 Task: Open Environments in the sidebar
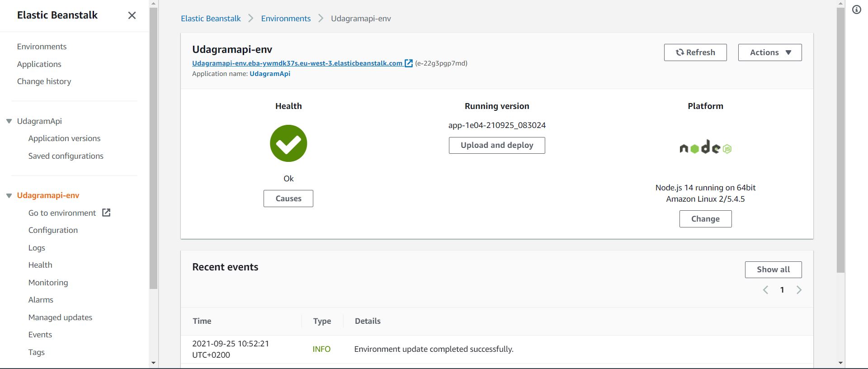(42, 47)
